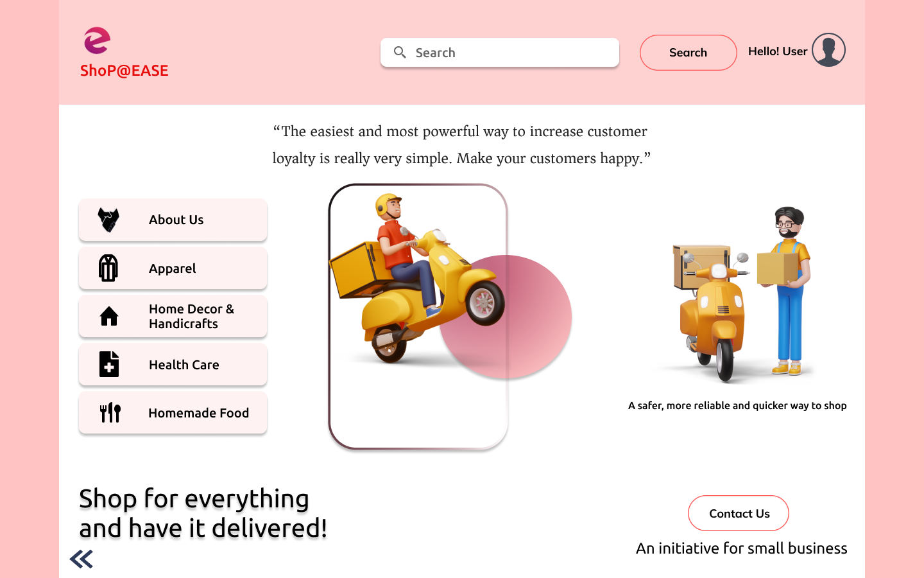This screenshot has height=578, width=924.
Task: Open Home Decor & Handicrafts category
Action: [x=173, y=316]
